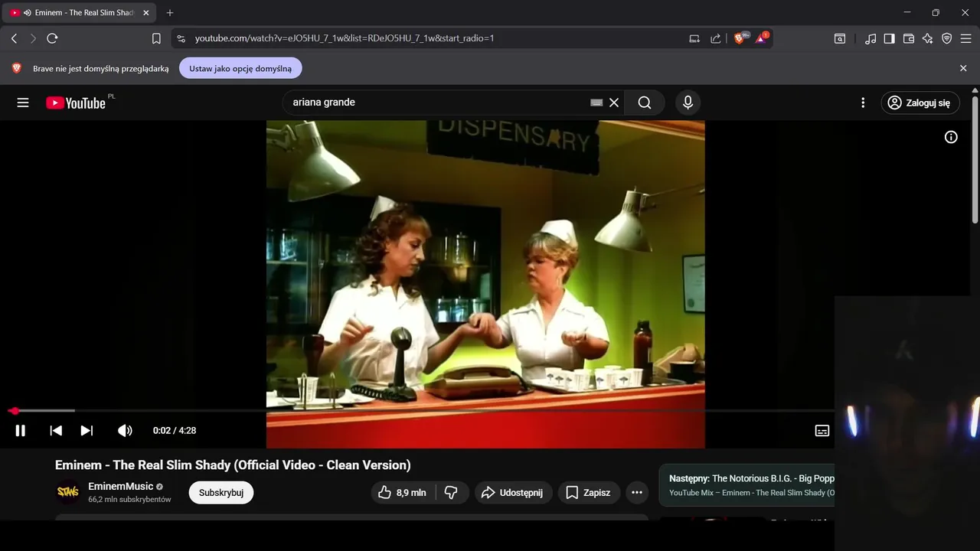Open the video info card icon
980x551 pixels.
(x=951, y=137)
